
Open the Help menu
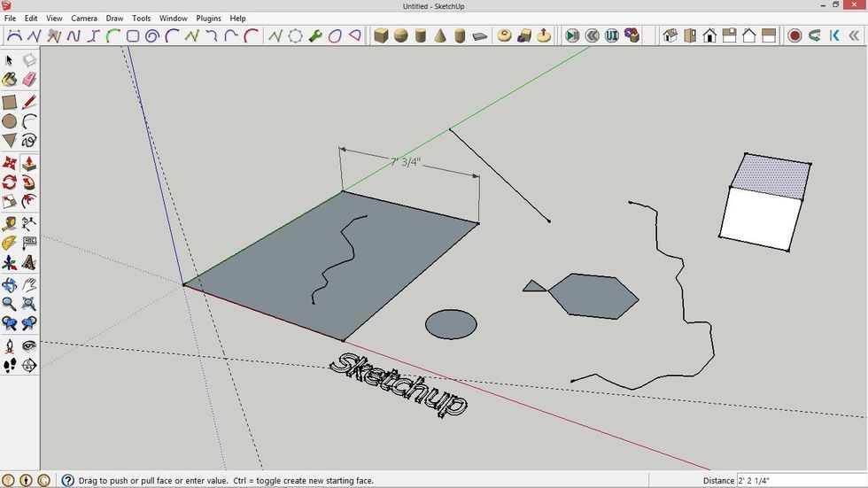[237, 19]
